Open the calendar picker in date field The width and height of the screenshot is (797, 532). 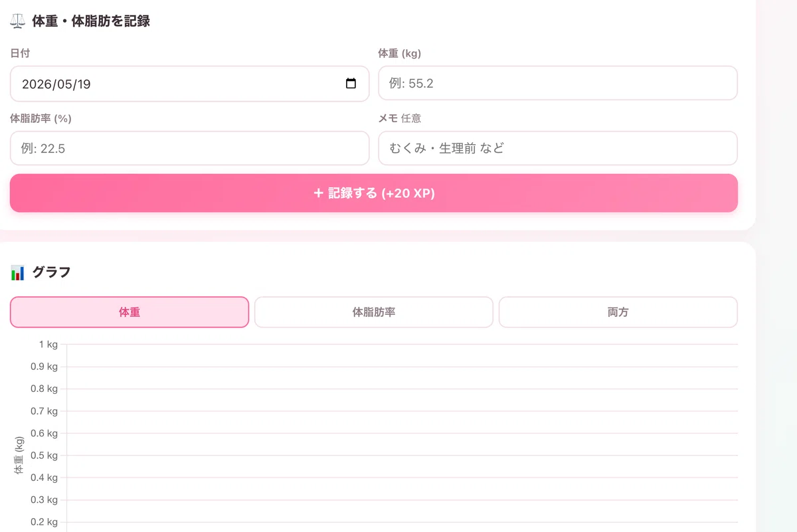(351, 84)
